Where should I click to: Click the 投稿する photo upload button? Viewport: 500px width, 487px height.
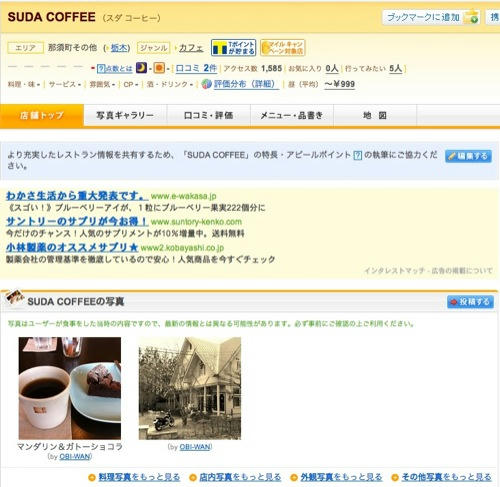click(x=470, y=302)
